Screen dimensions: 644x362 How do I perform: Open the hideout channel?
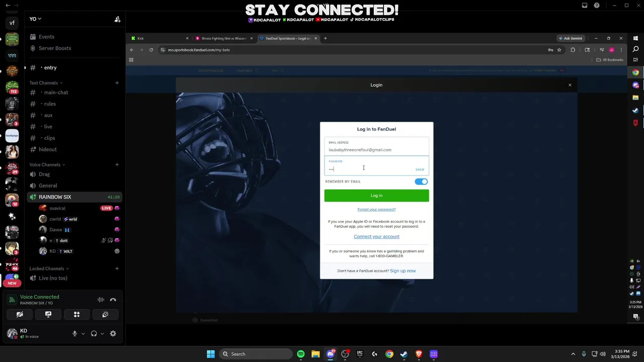click(x=74, y=149)
